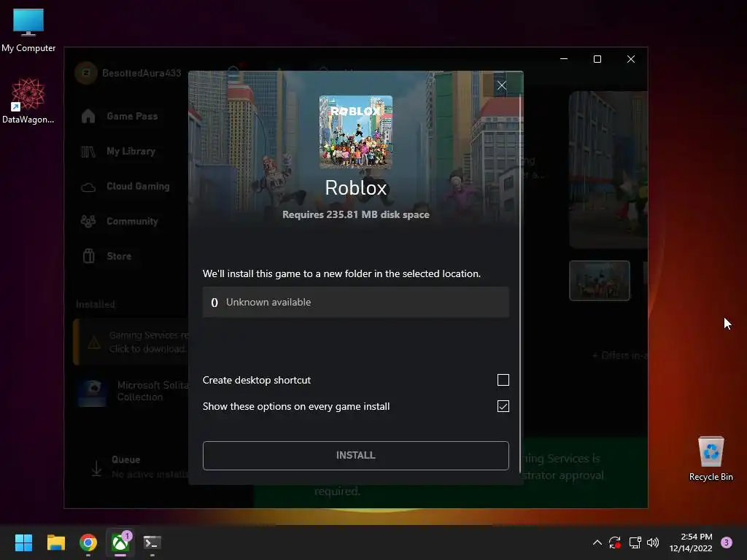The height and width of the screenshot is (560, 747).
Task: Close the Roblox install dialog
Action: pos(502,86)
